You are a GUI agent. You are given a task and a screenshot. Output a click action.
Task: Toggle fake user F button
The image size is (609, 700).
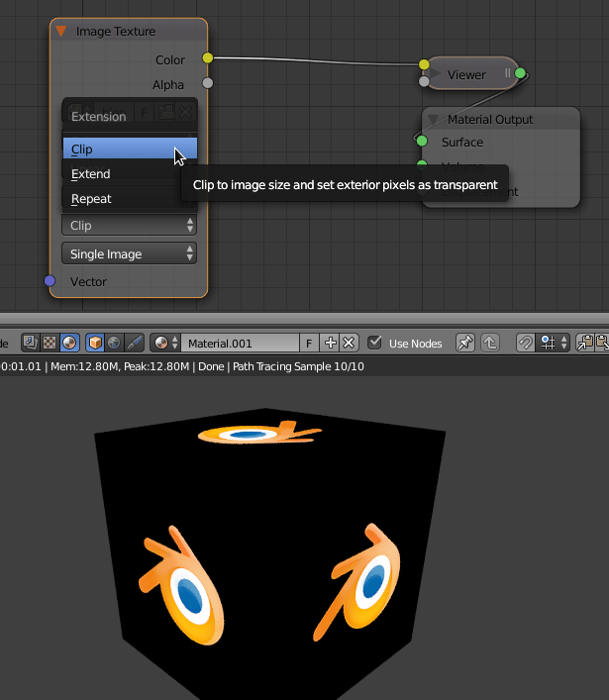click(309, 343)
